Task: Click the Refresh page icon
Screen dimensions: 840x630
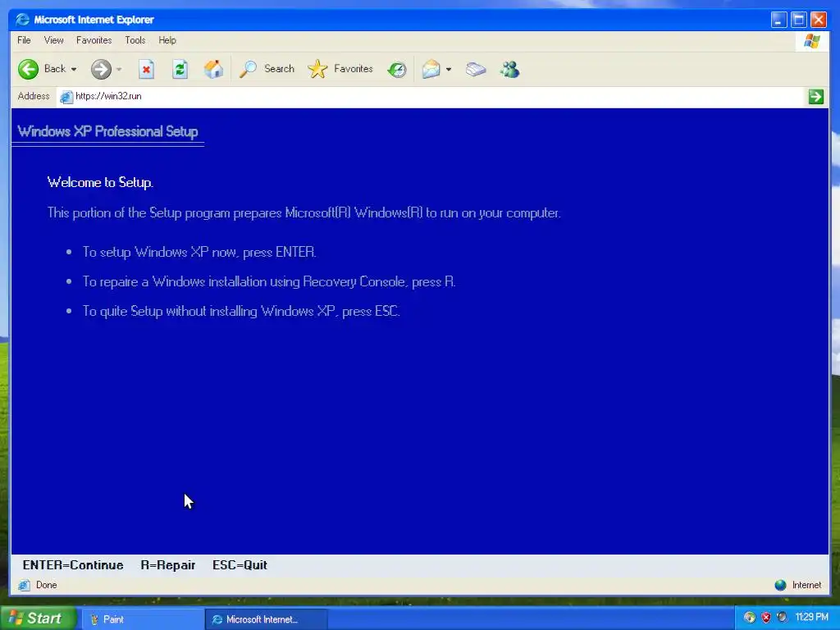Action: pyautogui.click(x=180, y=69)
